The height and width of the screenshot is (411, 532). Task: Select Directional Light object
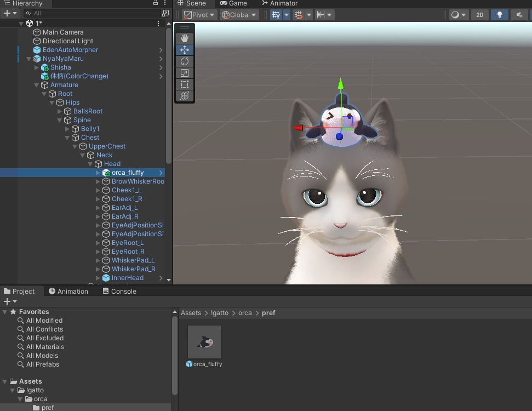67,41
